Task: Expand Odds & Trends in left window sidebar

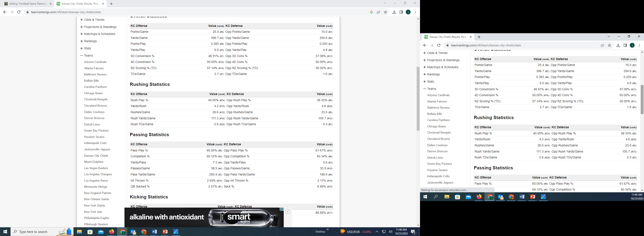Action: (x=92, y=20)
